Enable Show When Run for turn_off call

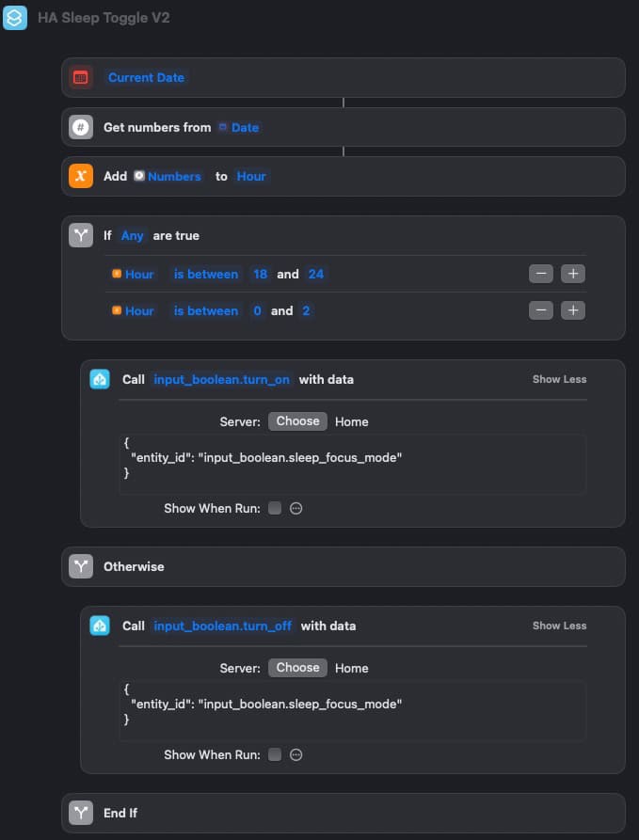pos(275,754)
